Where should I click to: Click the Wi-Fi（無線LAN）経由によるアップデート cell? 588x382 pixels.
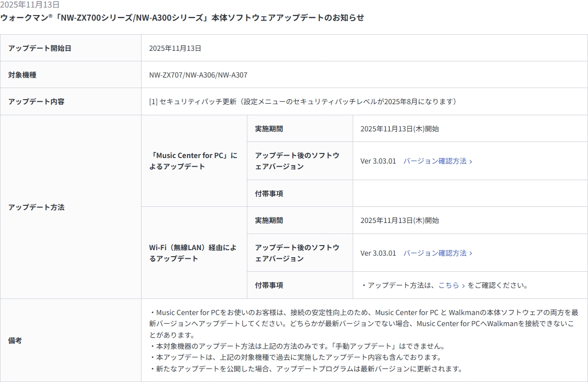193,253
